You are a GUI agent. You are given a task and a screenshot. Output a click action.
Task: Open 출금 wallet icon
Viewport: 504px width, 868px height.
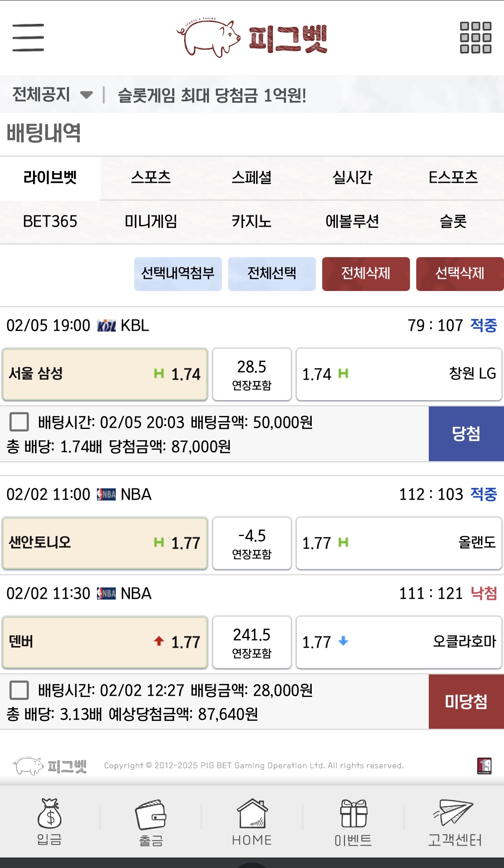(150, 814)
